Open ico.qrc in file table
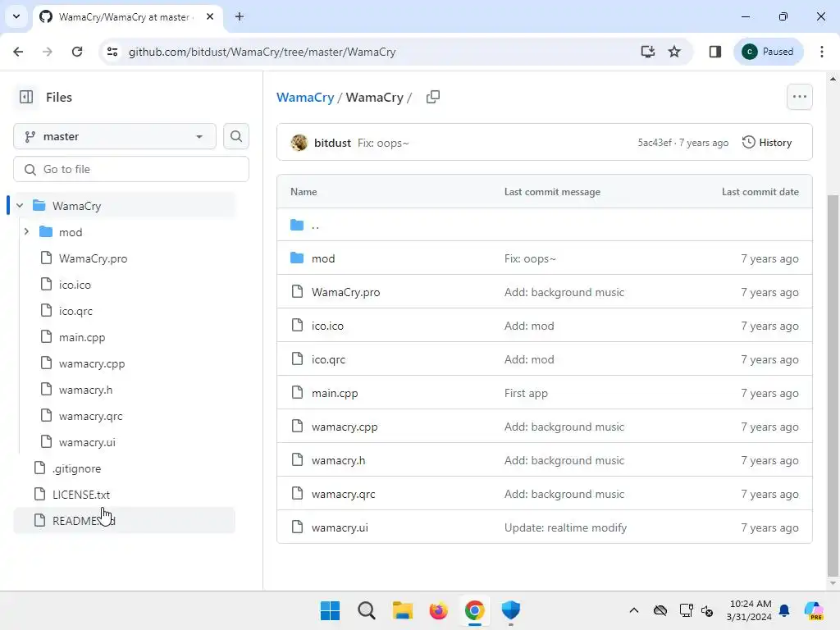 pos(328,360)
